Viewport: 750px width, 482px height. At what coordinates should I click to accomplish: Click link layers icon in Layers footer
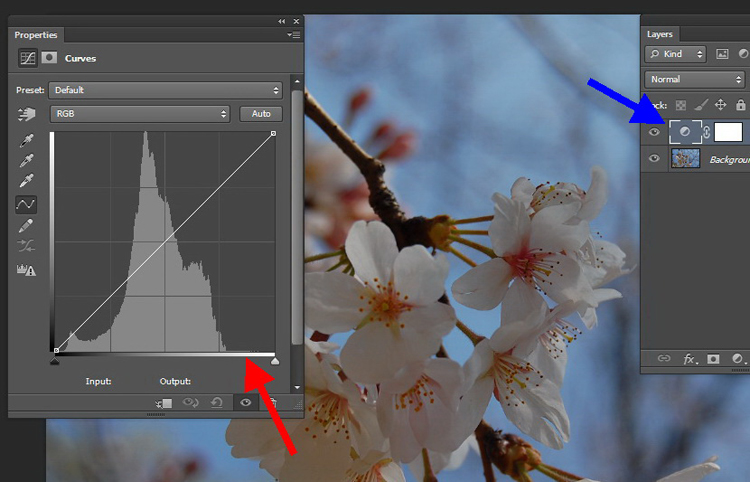tap(664, 358)
